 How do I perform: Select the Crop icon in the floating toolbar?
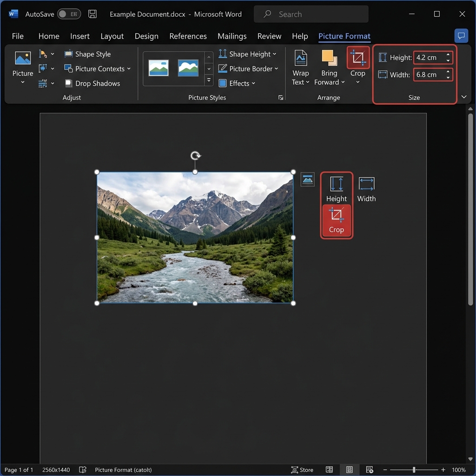tap(336, 221)
